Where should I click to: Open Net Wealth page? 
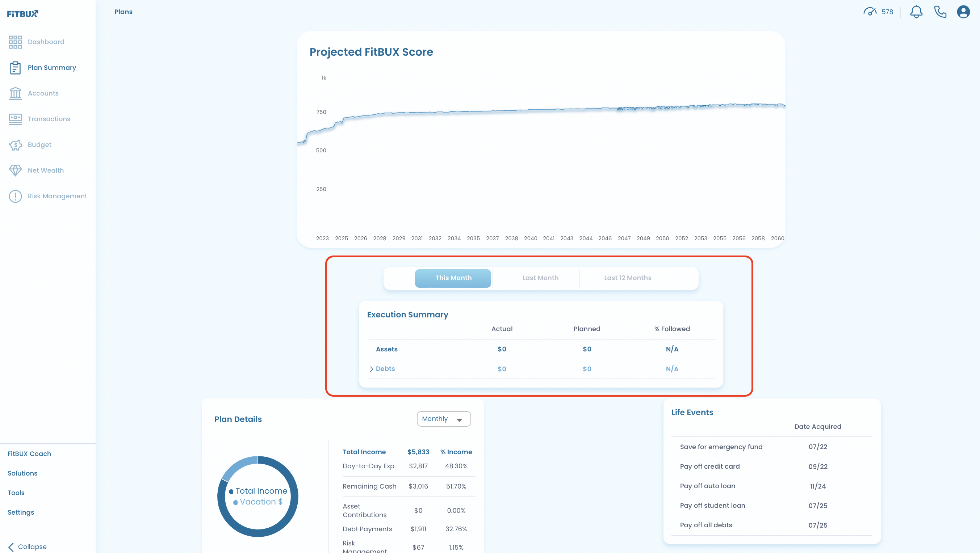[x=46, y=170]
